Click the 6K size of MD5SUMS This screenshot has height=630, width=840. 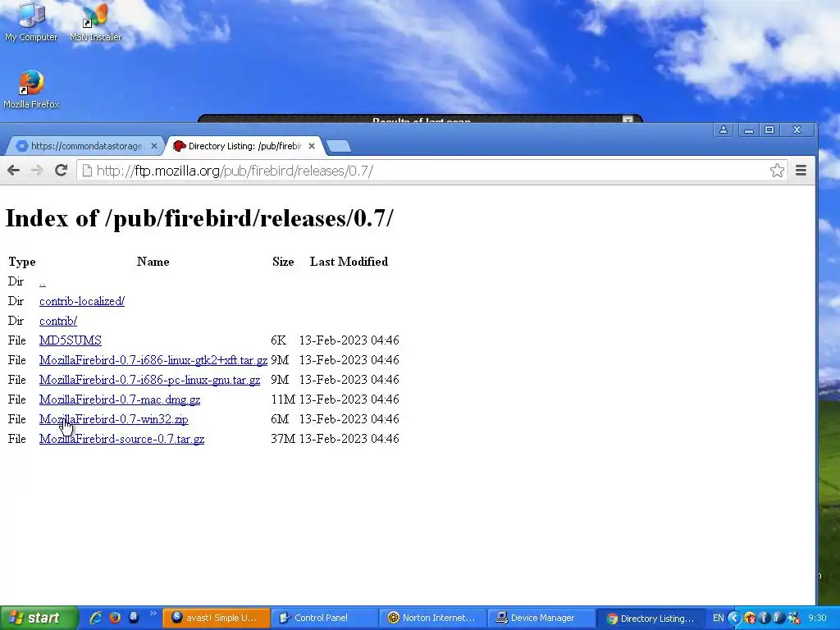[x=279, y=340]
